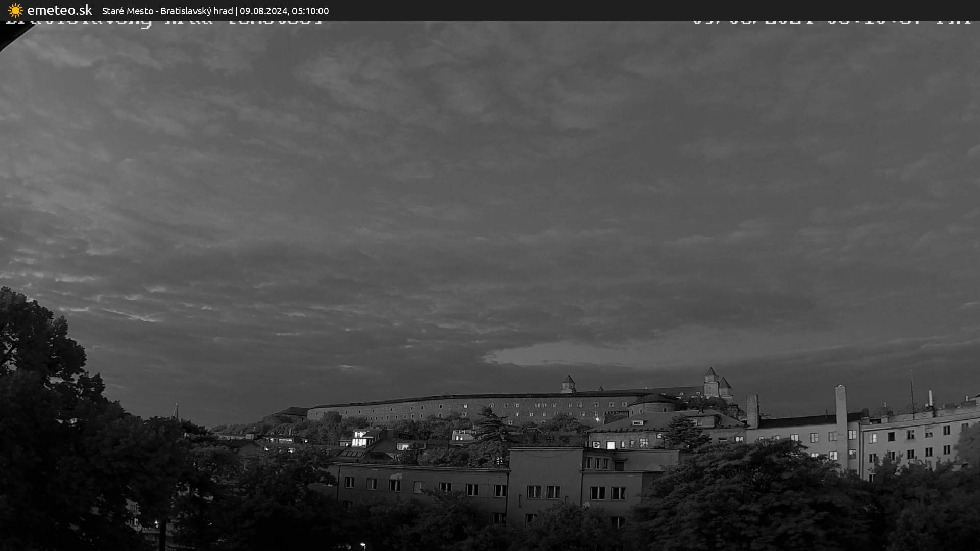Click the partially hidden timestamp overlay at top right

click(x=831, y=23)
